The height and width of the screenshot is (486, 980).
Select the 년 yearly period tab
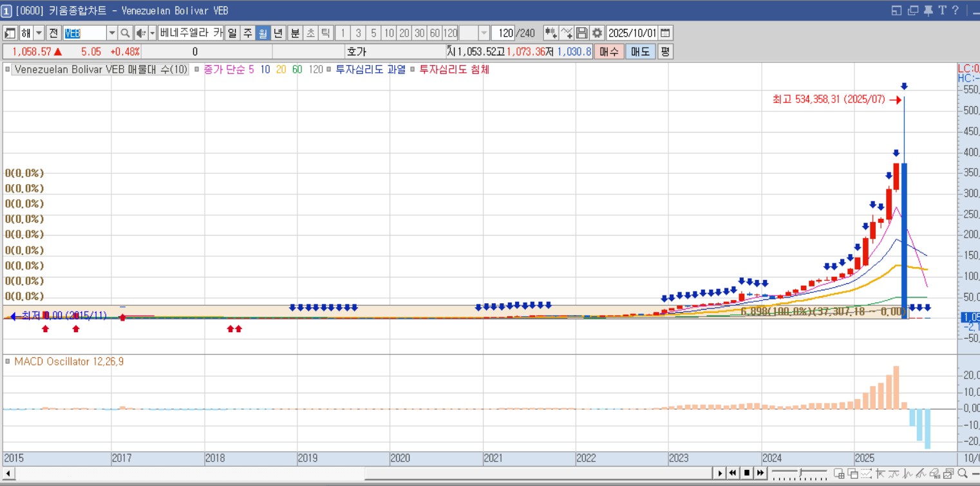278,33
